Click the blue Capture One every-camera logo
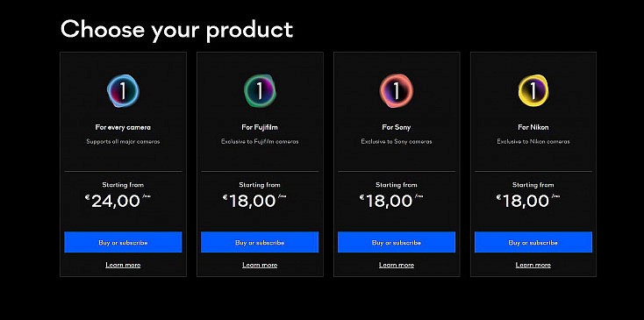The height and width of the screenshot is (320, 644). (x=123, y=90)
